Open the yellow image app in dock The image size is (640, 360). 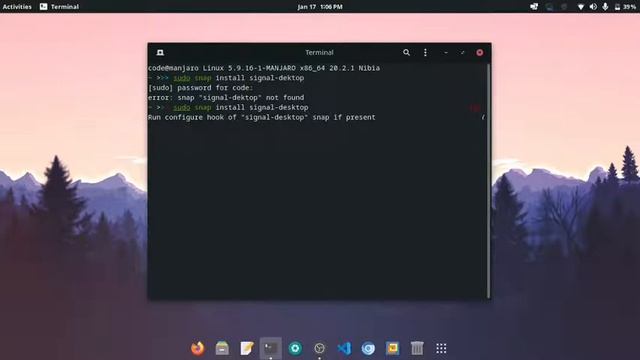coord(393,348)
